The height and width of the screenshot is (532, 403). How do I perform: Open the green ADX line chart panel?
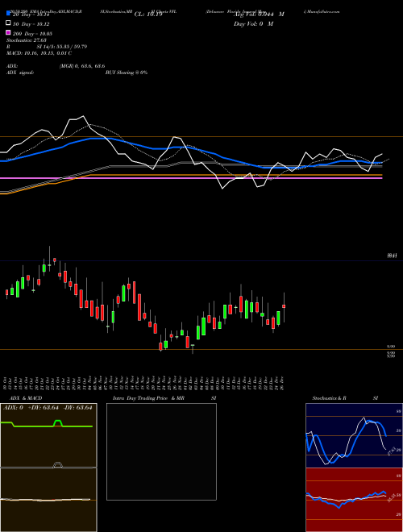(x=48, y=435)
